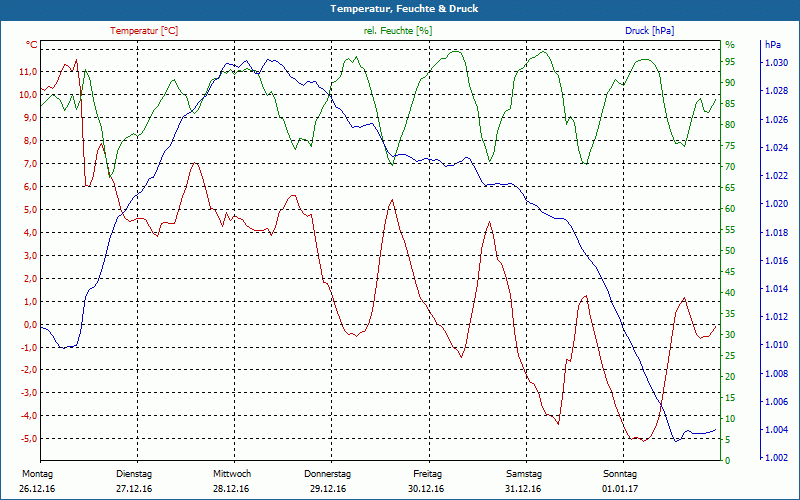Click the '1.012' pressure axis value
Viewport: 800px width, 500px height.
(x=777, y=317)
